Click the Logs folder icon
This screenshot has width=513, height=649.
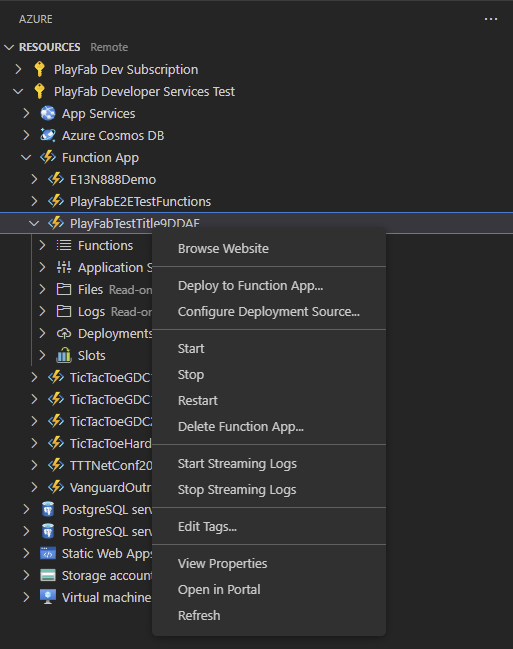click(x=64, y=311)
